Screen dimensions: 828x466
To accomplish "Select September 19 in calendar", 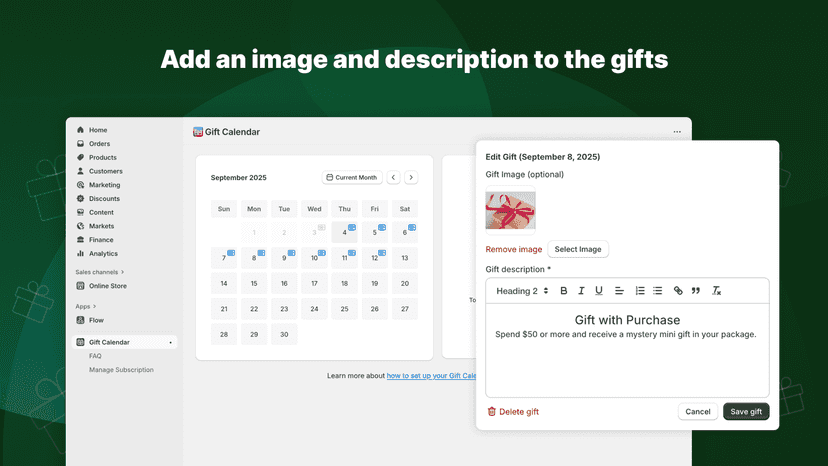I will coord(374,283).
